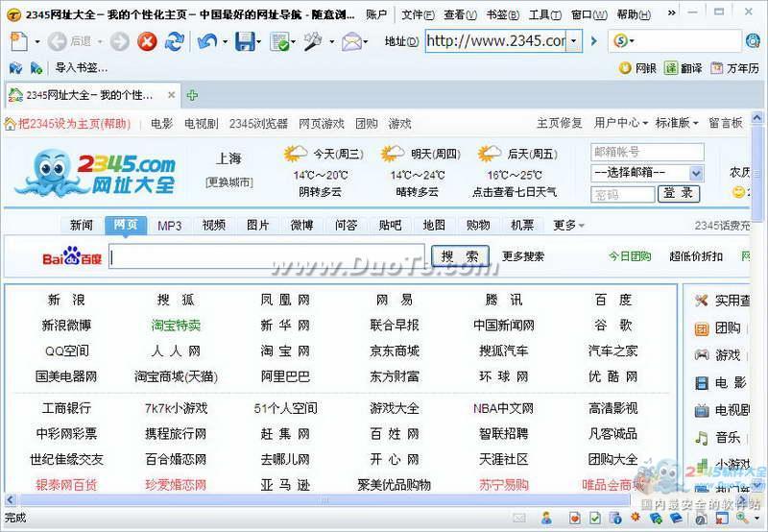Click the add bookmark icon with plus
Viewport: 768px width, 532px height.
36,68
